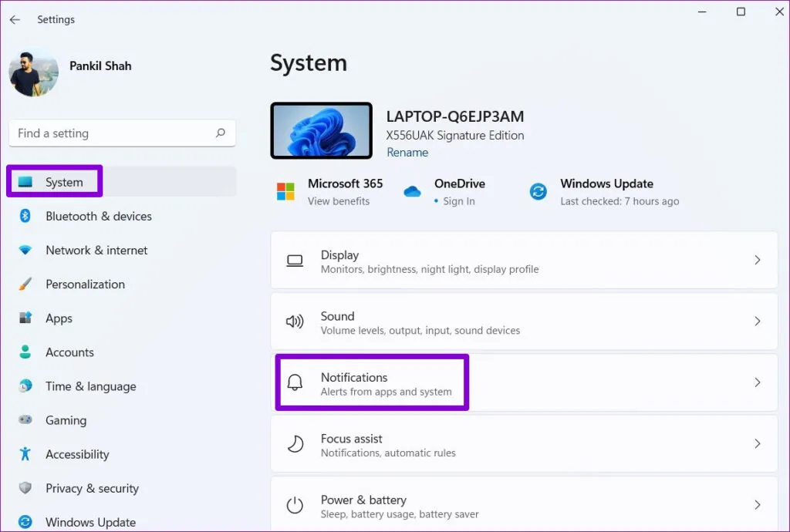The width and height of the screenshot is (790, 532).
Task: Click the Rename link under device name
Action: [407, 153]
